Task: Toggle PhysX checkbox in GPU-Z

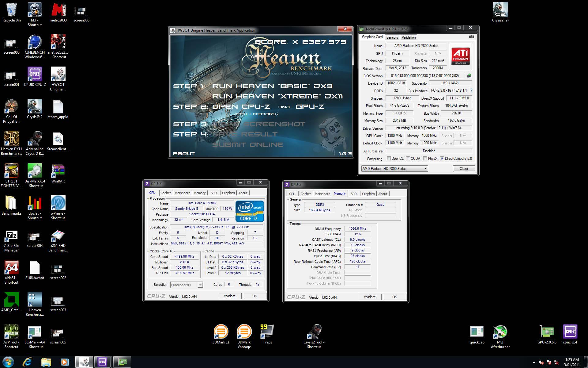Action: point(425,159)
